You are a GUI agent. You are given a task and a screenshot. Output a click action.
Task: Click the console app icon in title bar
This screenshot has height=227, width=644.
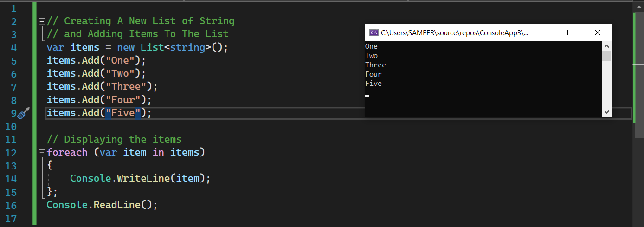pos(373,32)
